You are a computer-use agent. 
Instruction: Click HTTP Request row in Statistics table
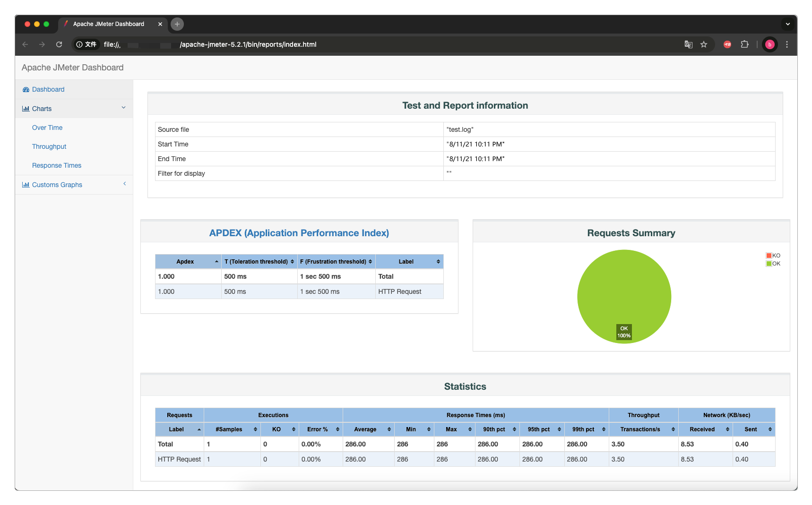465,459
